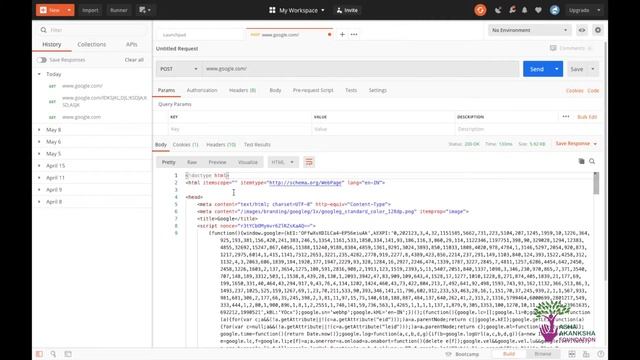Click the request URL field
The width and height of the screenshot is (640, 360).
pos(361,69)
